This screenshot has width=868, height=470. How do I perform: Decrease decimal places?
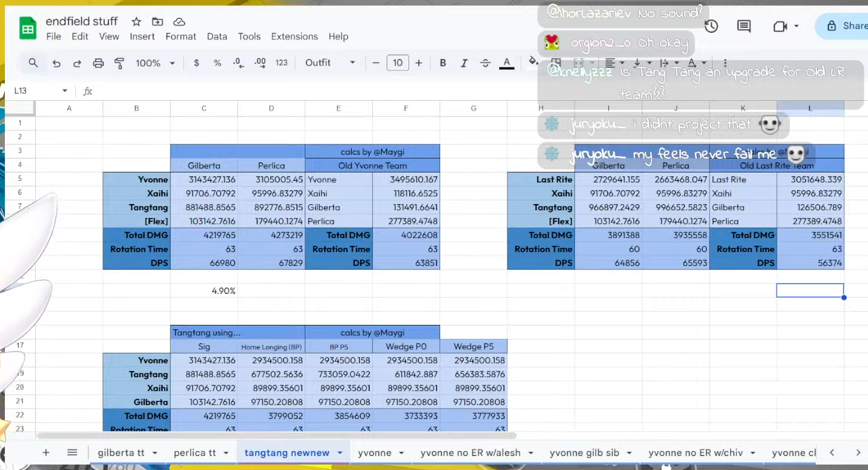[239, 63]
